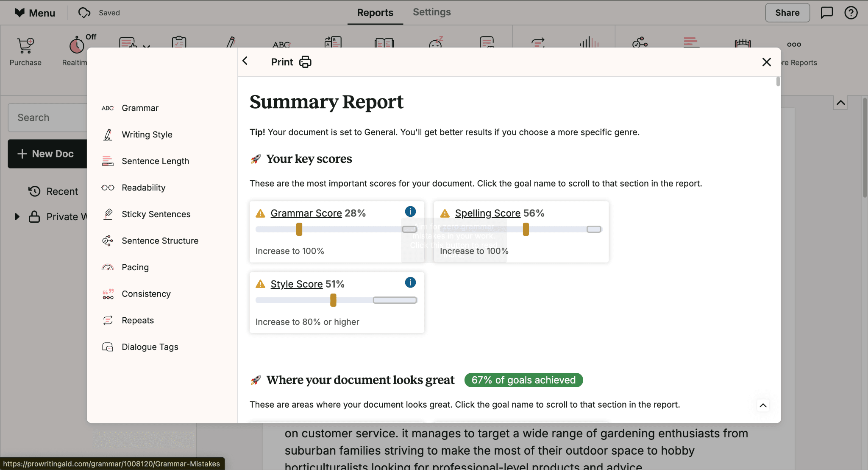
Task: Click the Purchase cart icon
Action: point(25,45)
